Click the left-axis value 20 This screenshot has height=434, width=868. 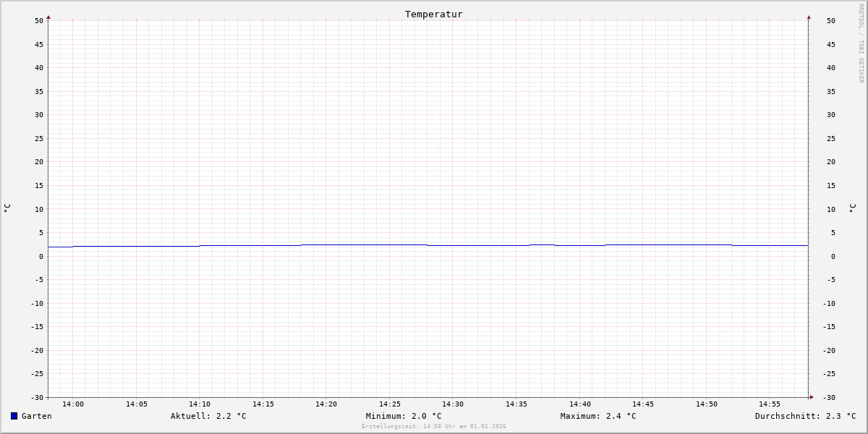39,162
